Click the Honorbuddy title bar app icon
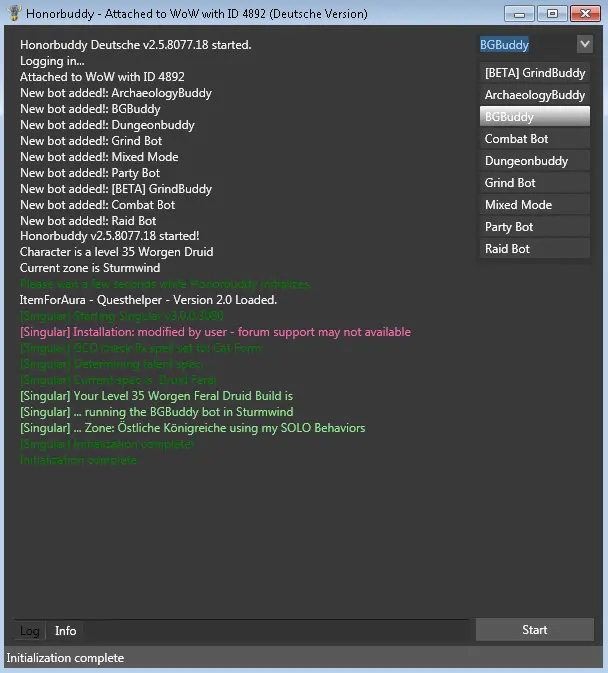The image size is (608, 673). click(13, 14)
